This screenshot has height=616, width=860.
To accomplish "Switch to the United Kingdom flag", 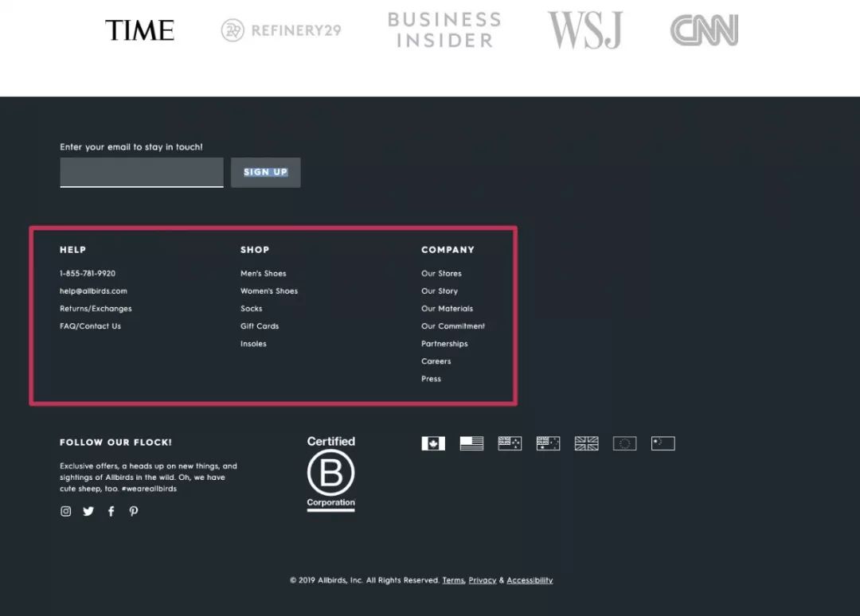I will [586, 443].
